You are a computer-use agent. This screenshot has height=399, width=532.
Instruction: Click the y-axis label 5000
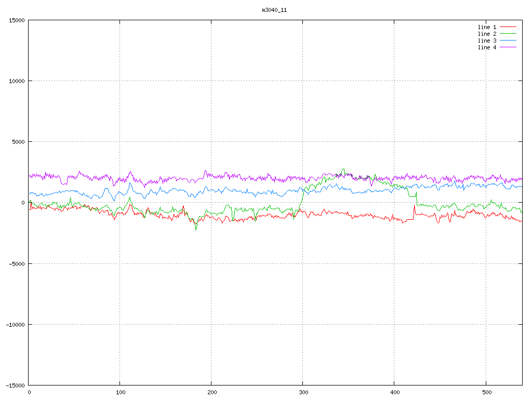pos(18,142)
